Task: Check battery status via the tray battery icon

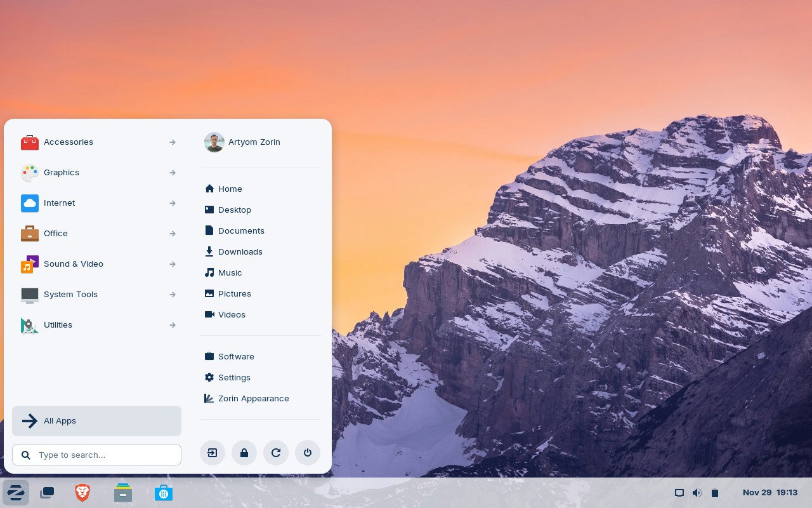Action: click(715, 493)
